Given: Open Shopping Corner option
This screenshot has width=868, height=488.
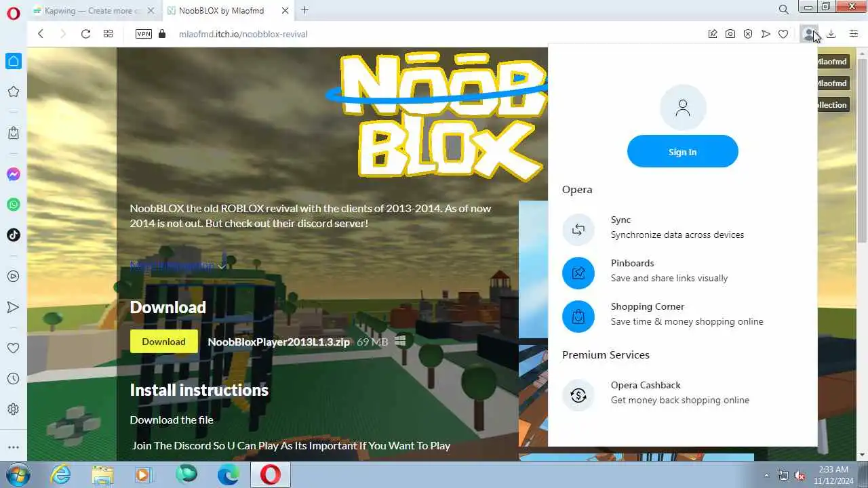Looking at the screenshot, I should [x=683, y=314].
